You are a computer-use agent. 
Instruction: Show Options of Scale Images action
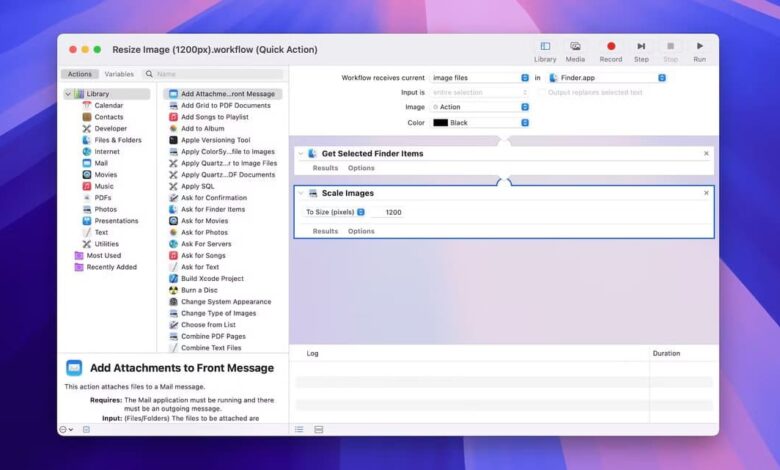point(361,231)
